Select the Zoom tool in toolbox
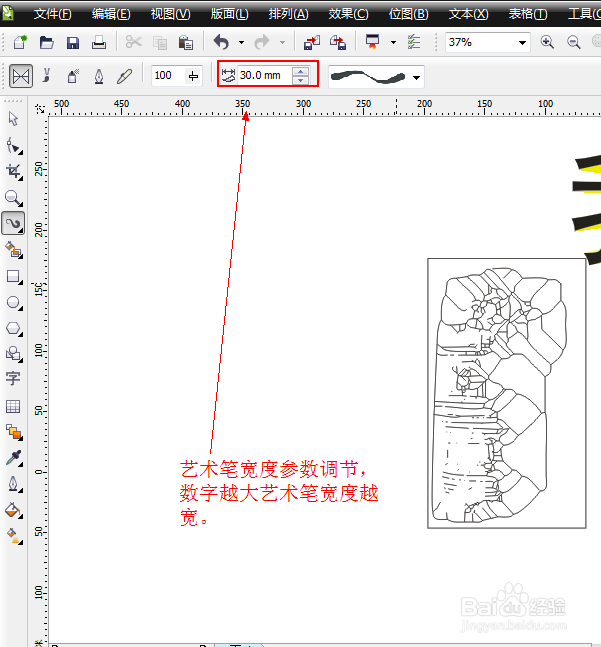 tap(14, 198)
